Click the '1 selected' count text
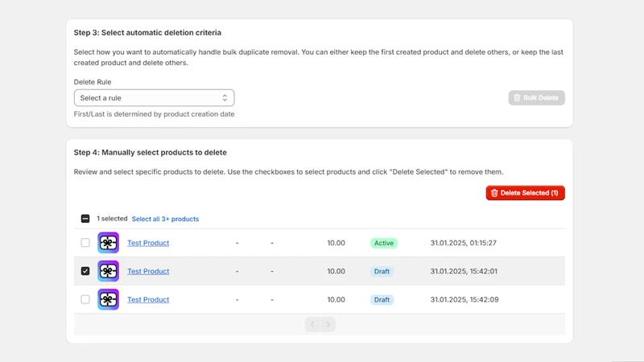 tap(112, 219)
